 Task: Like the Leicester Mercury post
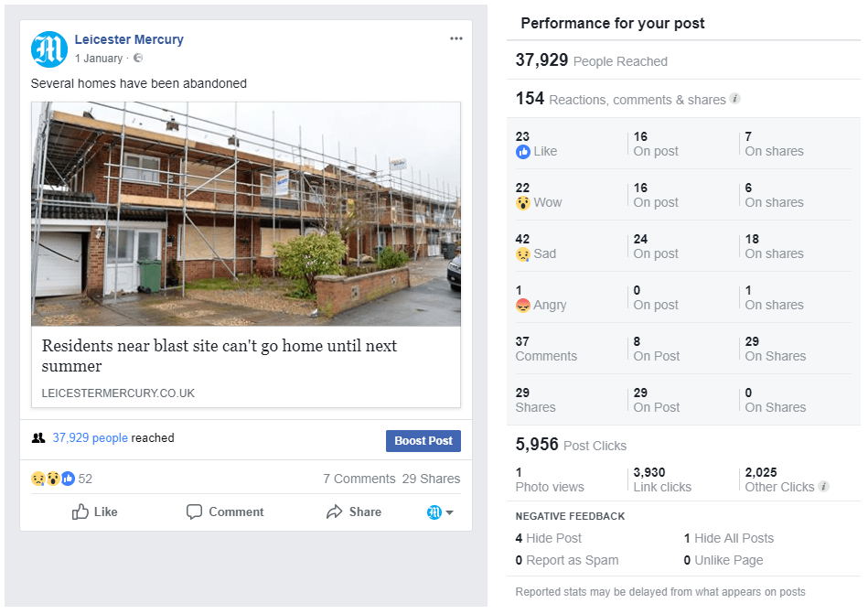pyautogui.click(x=95, y=512)
